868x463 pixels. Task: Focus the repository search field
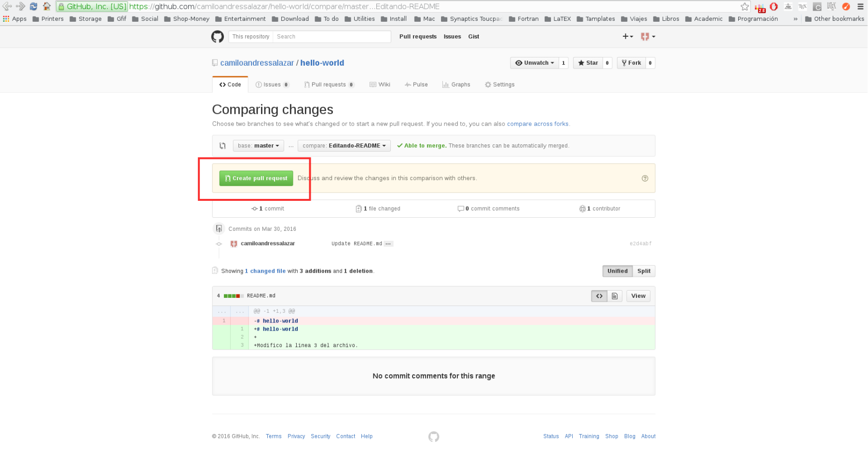pyautogui.click(x=331, y=37)
